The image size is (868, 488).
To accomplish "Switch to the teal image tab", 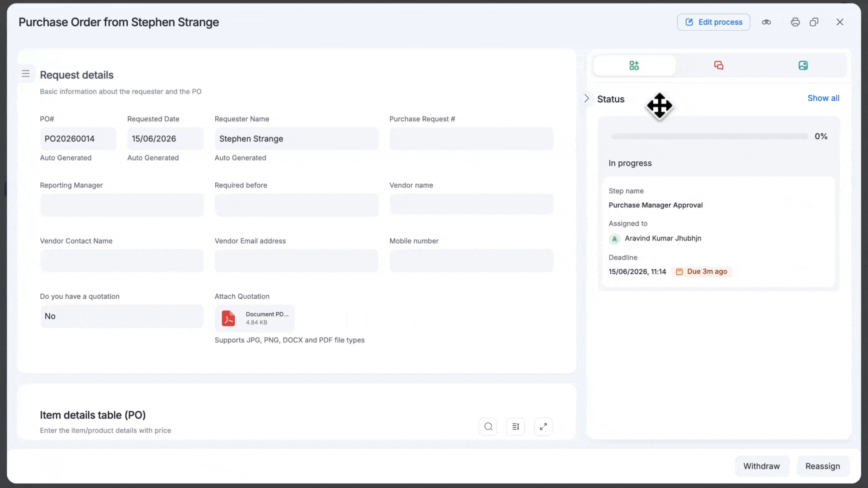I will (803, 66).
